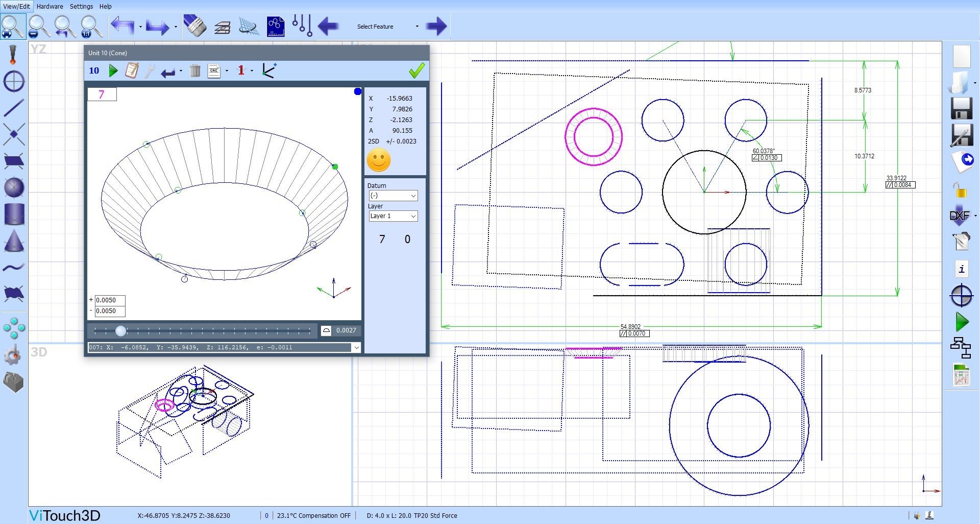This screenshot has height=524, width=980.
Task: Expand the Layer 1 dropdown
Action: (x=393, y=216)
